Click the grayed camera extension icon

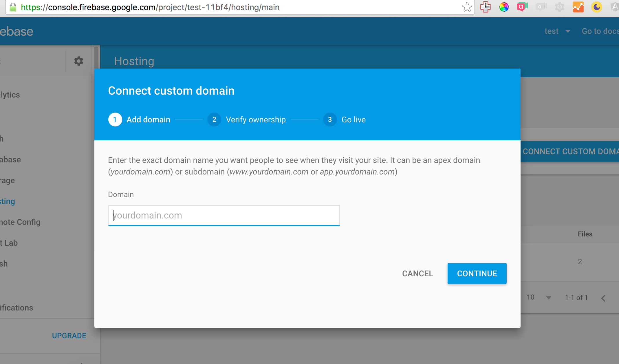click(x=541, y=7)
